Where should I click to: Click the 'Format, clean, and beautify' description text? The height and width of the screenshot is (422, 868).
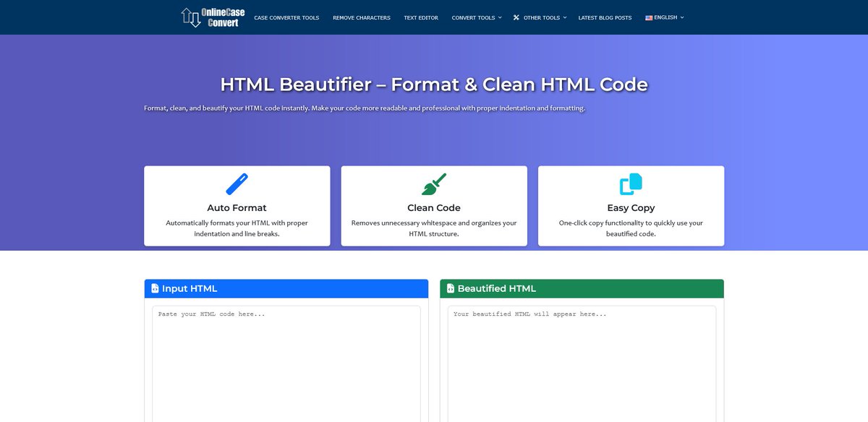pyautogui.click(x=365, y=108)
